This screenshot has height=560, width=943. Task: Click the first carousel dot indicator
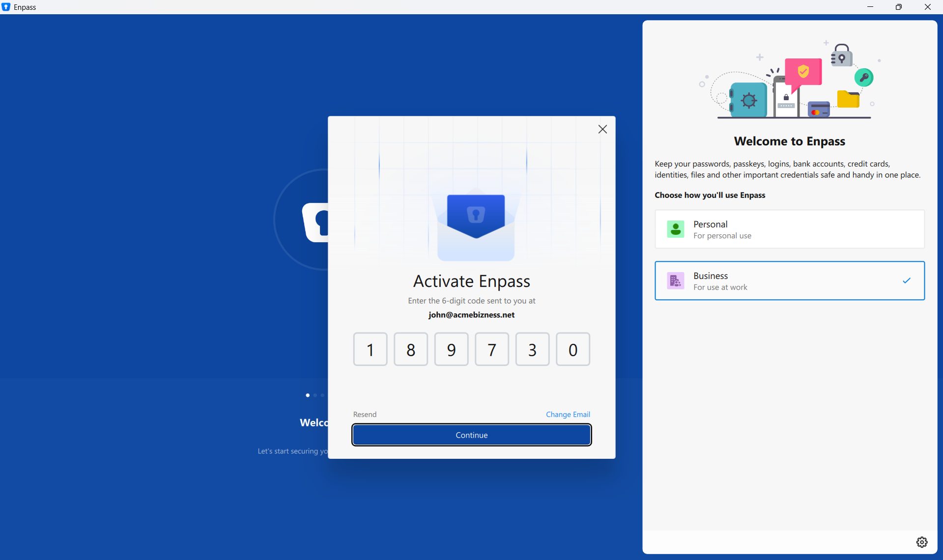click(x=308, y=395)
